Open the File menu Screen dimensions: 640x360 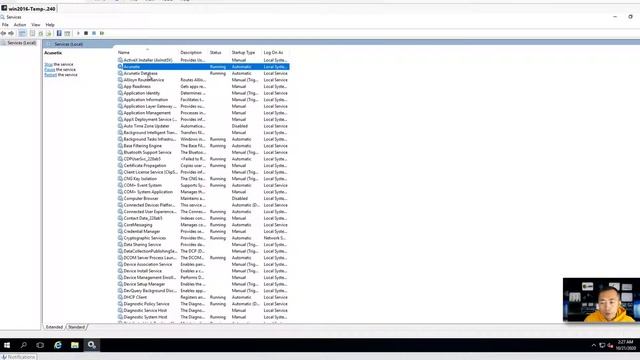[5, 25]
